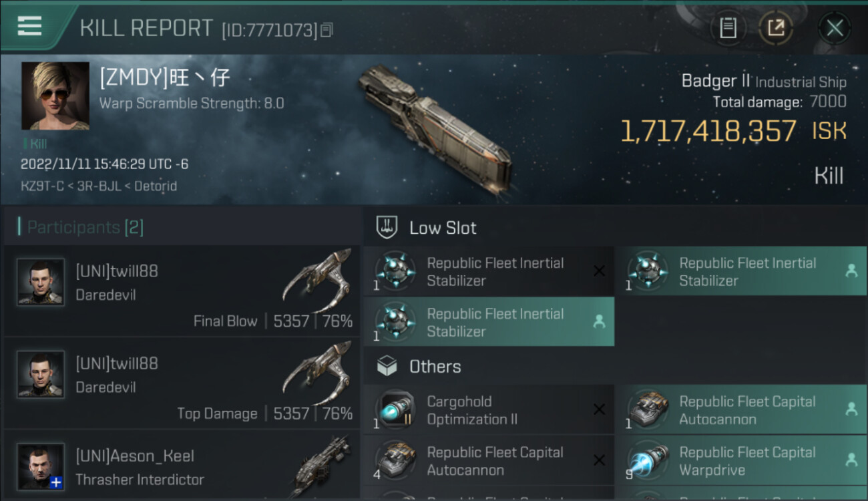Open the hamburger menu icon
Screen dimensions: 868x501
point(29,26)
